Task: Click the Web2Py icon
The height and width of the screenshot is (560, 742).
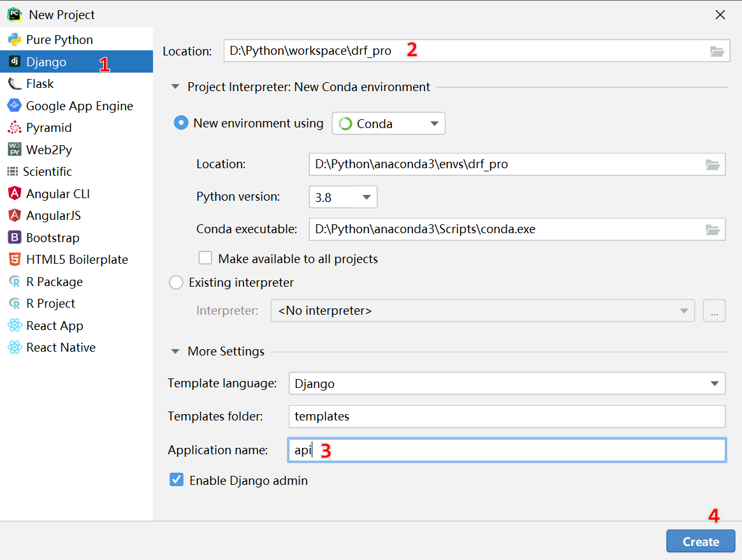Action: [x=15, y=150]
